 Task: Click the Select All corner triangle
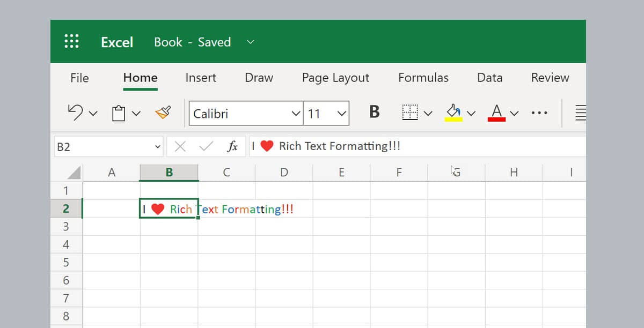(74, 173)
